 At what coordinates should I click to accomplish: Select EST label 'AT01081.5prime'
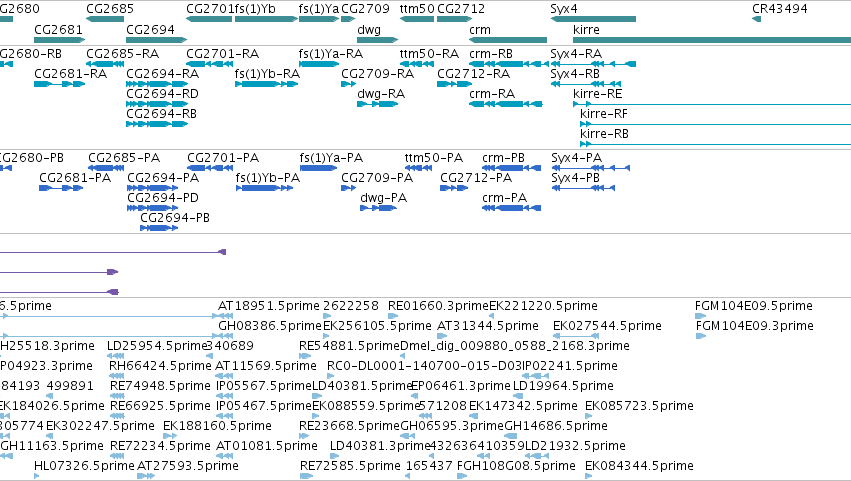267,446
